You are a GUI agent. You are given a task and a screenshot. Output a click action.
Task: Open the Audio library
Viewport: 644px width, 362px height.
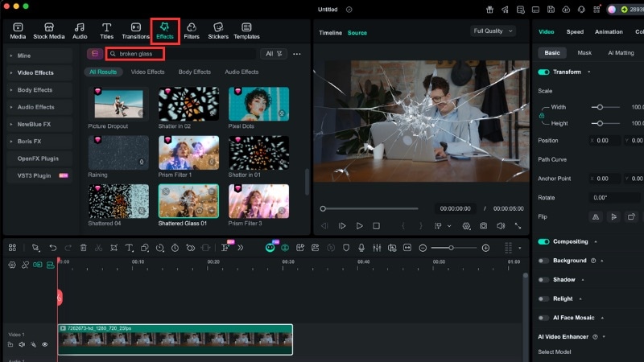(x=80, y=31)
